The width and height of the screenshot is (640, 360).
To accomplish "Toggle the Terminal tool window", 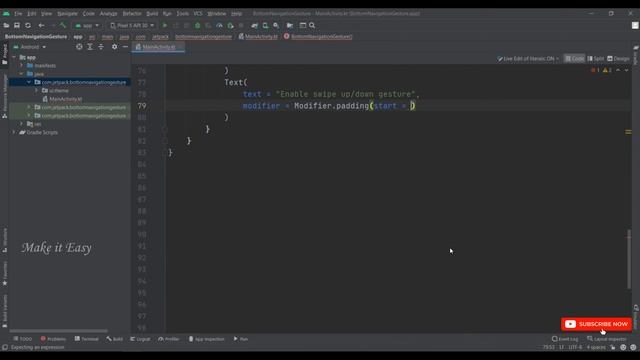I will (x=87, y=339).
